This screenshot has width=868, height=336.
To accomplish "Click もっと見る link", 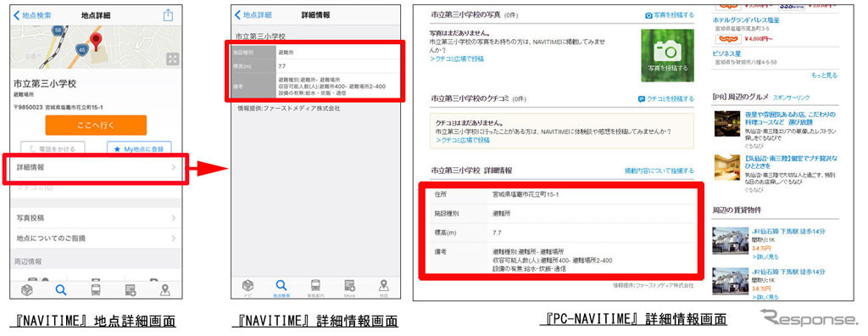I will click(x=824, y=75).
